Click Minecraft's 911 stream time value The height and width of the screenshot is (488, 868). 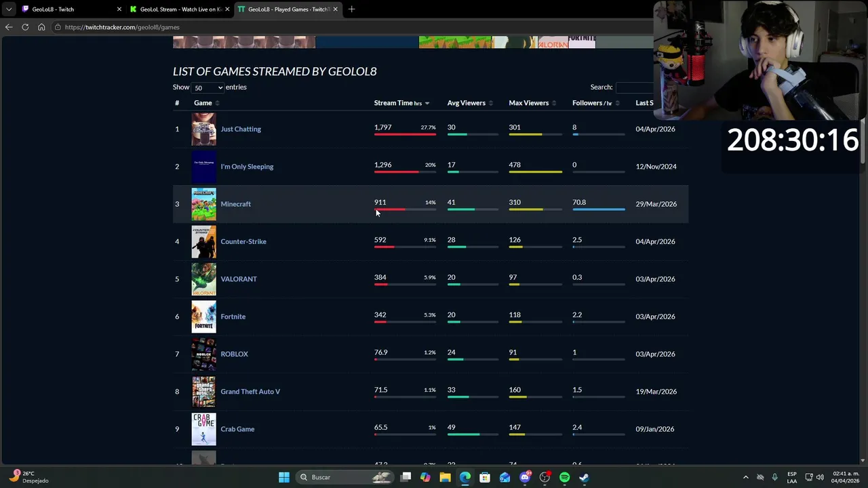pos(380,202)
